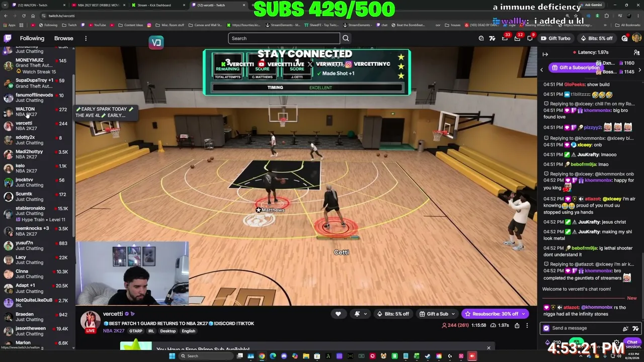Share the vercetti stream
644x362 pixels.
517,326
